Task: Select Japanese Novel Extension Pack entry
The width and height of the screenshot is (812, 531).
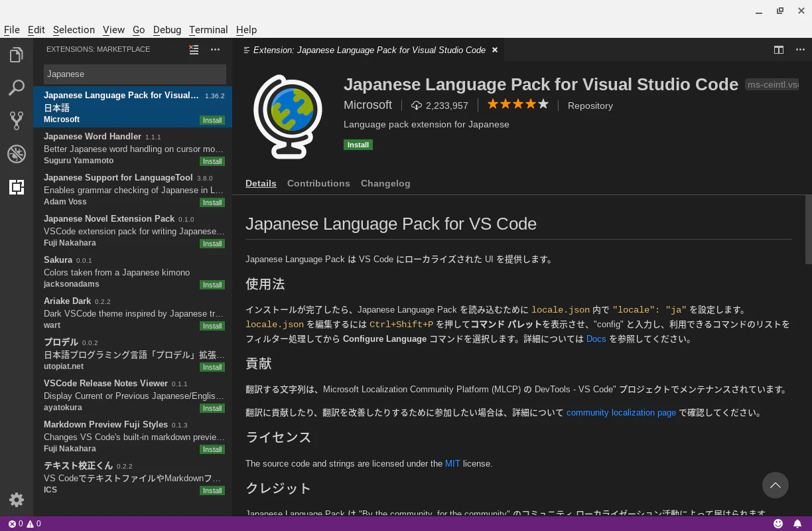Action: tap(133, 230)
